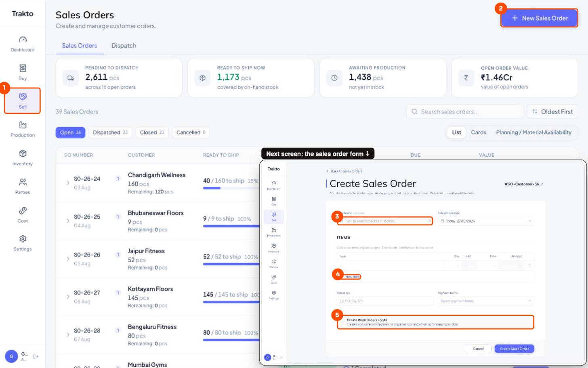Go to Production in the main sidebar
588x368 pixels.
point(23,129)
